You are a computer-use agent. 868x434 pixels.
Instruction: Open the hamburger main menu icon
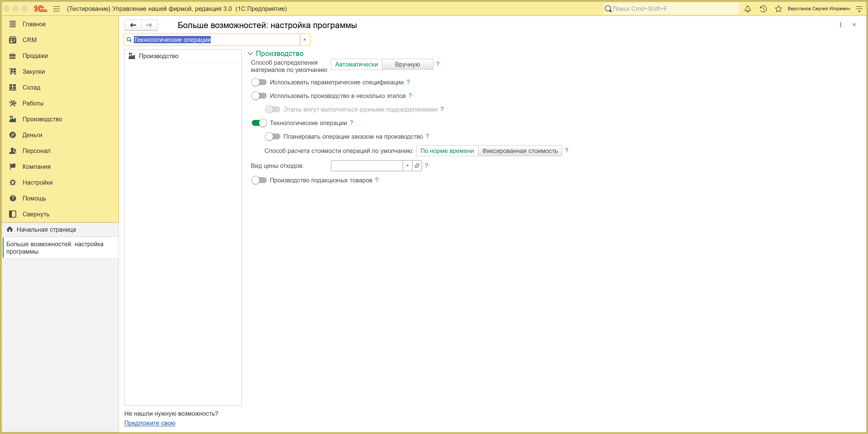click(x=57, y=9)
